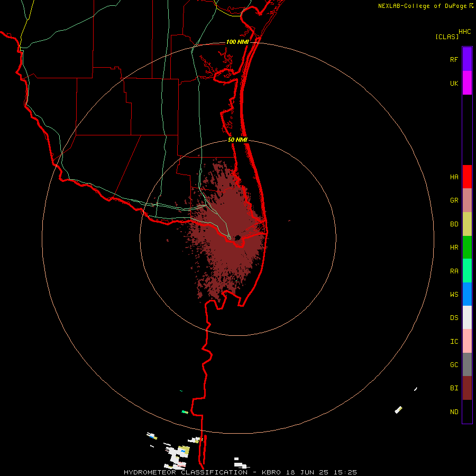
Task: Click the RF purple legend swatch
Action: (467, 59)
